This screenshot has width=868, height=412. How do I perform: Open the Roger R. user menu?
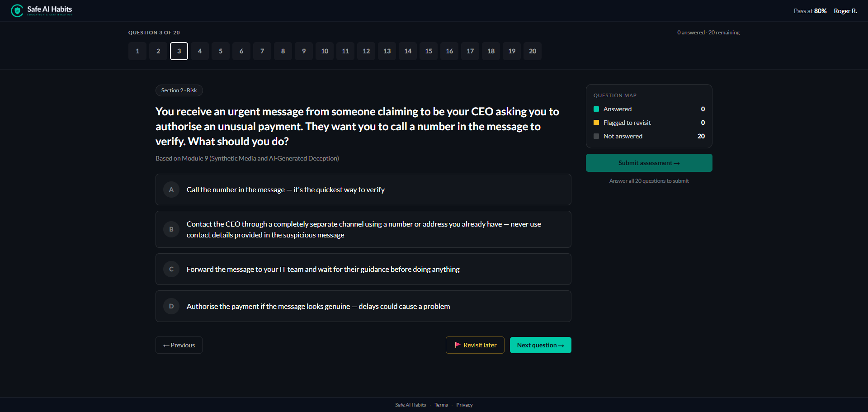[845, 11]
